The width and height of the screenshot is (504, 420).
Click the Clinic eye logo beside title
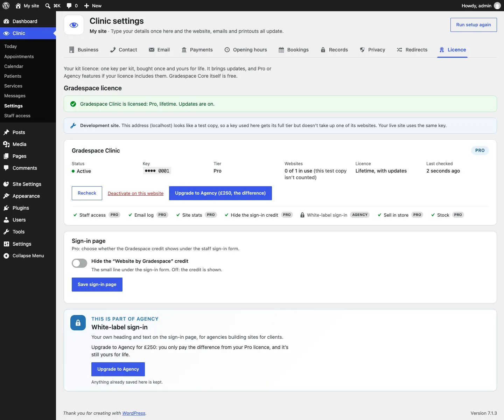click(x=74, y=25)
